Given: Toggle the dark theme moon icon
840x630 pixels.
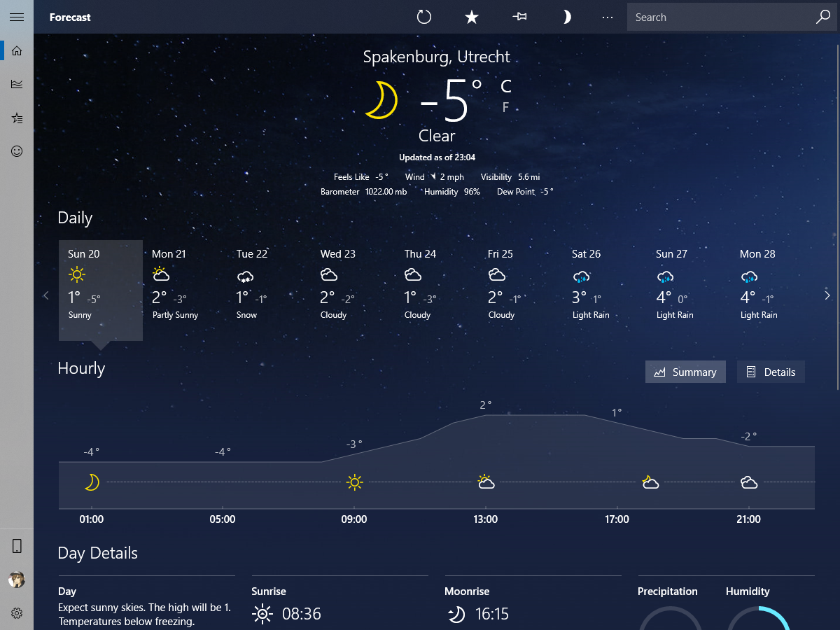Looking at the screenshot, I should click(x=567, y=17).
